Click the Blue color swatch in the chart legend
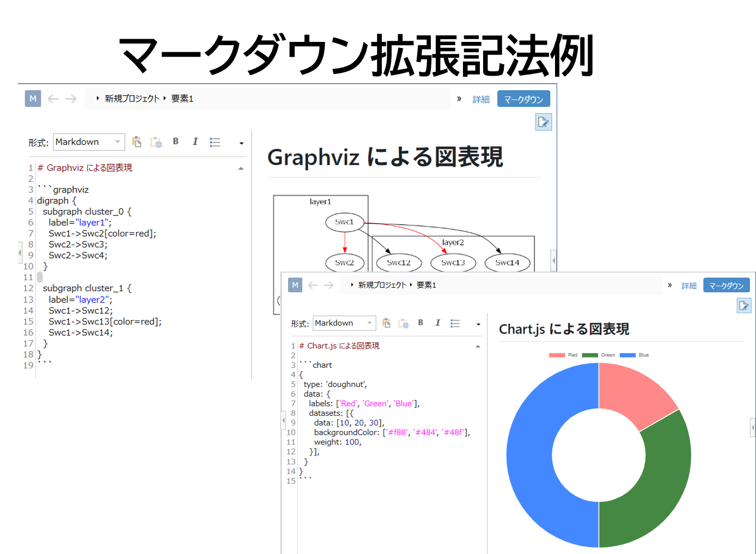756x554 pixels. point(627,355)
